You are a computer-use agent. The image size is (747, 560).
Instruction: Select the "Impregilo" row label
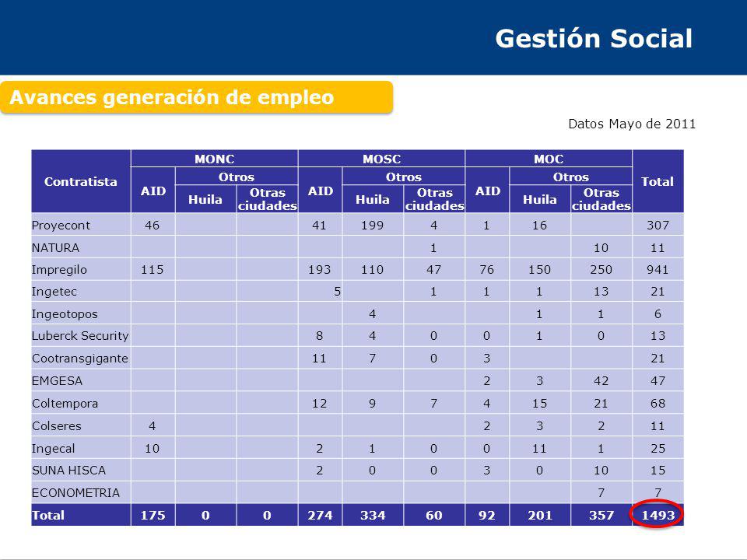(60, 270)
